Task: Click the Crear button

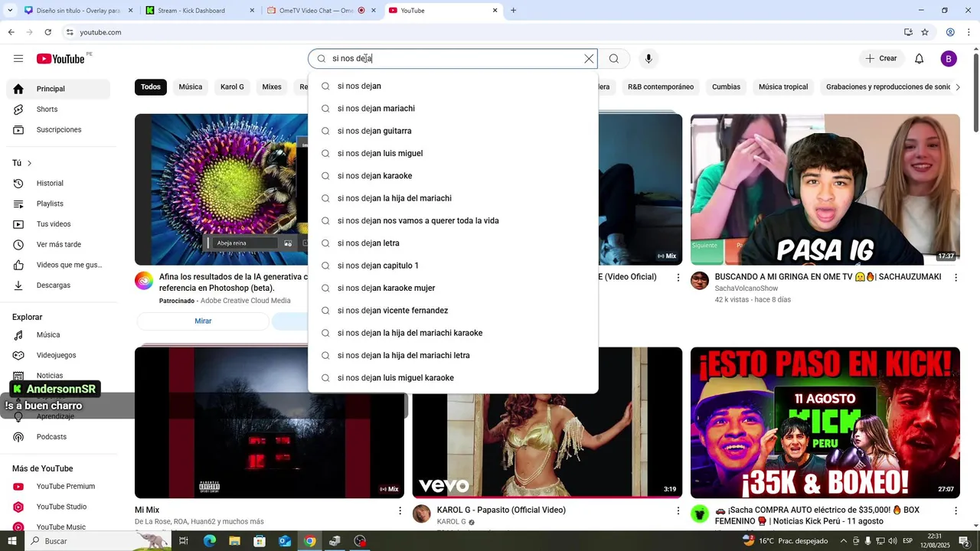Action: coord(881,59)
